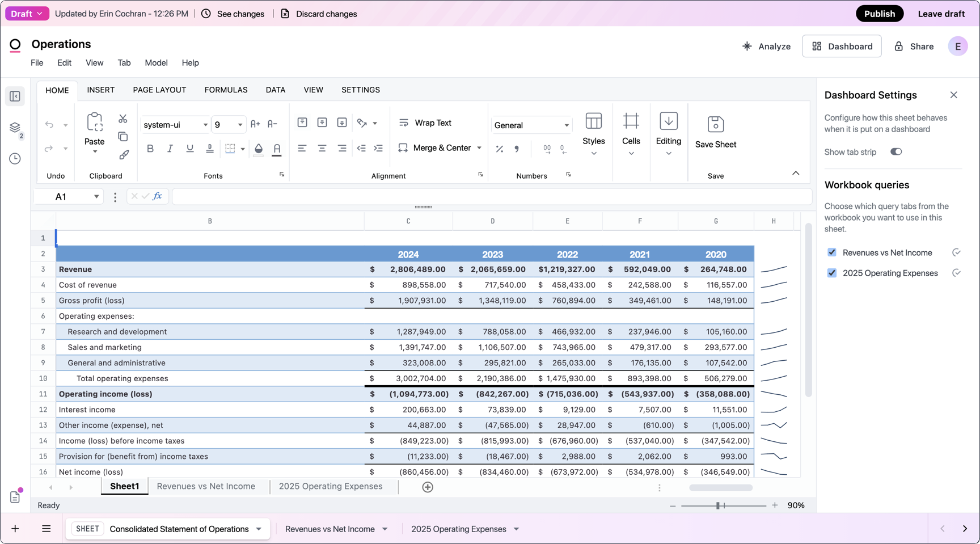The image size is (980, 544).
Task: Open the Analyze sparkle tool
Action: click(x=766, y=47)
